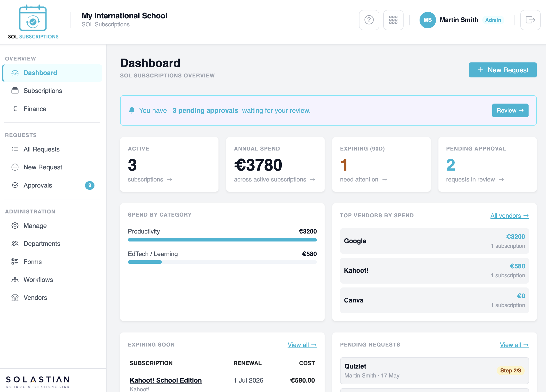The image size is (546, 392).
Task: Click the Departments people icon
Action: (x=15, y=244)
